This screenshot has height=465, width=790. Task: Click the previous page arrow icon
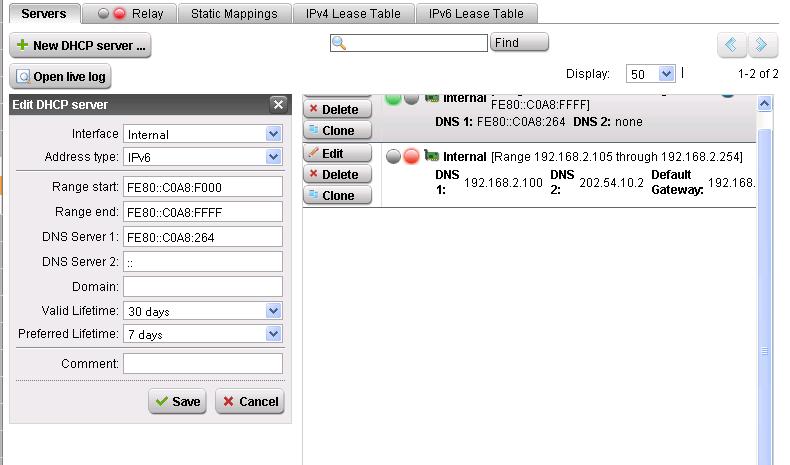point(731,45)
